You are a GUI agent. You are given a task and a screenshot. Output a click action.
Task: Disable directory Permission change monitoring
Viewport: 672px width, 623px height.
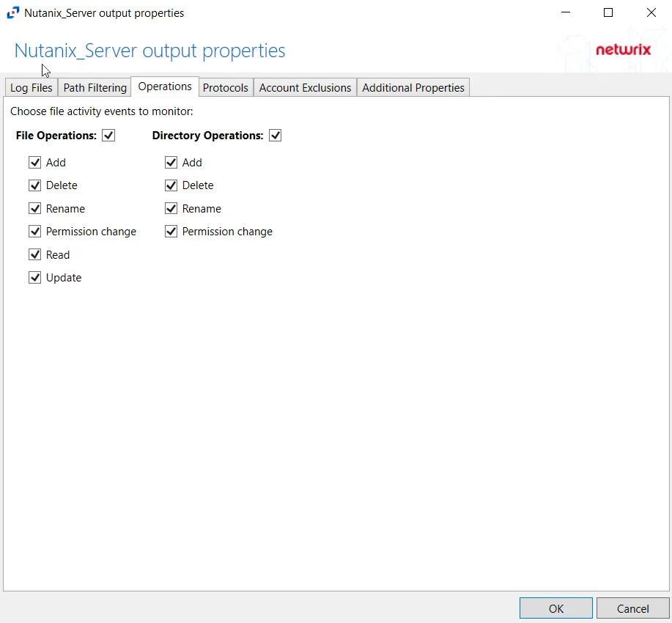[171, 232]
